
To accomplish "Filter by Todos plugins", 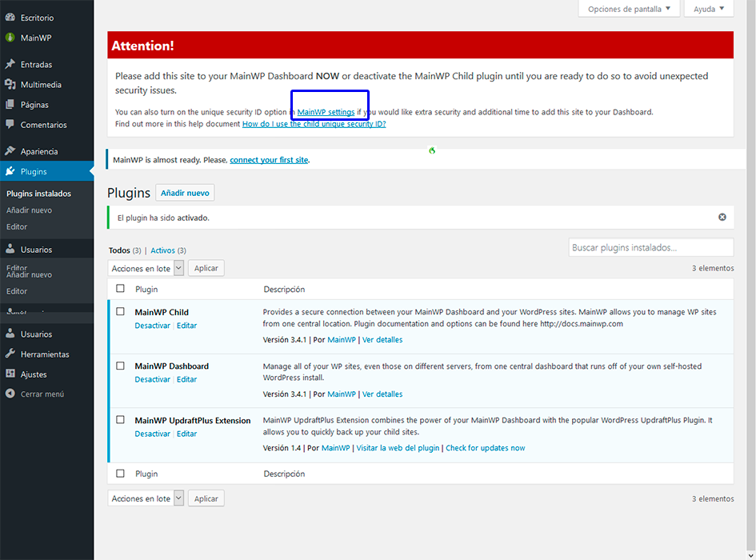I will (x=119, y=250).
